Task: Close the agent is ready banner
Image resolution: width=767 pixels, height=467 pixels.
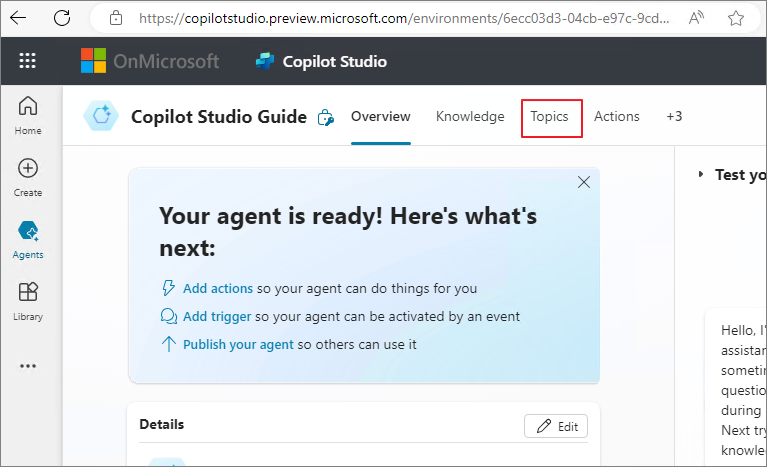Action: pos(584,182)
